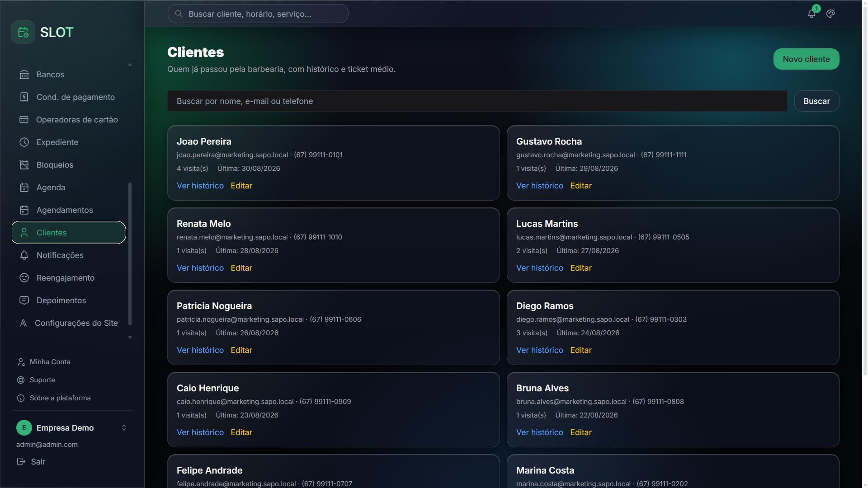The height and width of the screenshot is (488, 868).
Task: Click the Agendamentos calendar icon
Action: [24, 210]
